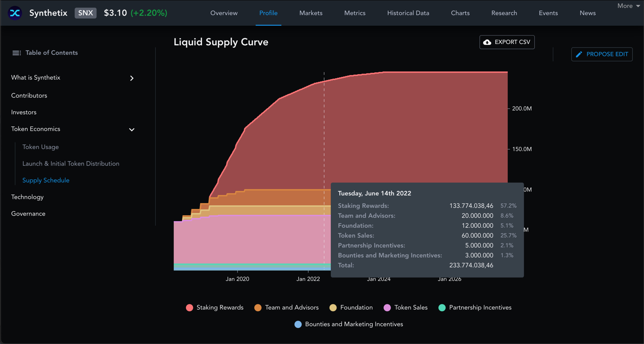The width and height of the screenshot is (644, 344).
Task: Hide the Partnership Incentives series in legend
Action: coord(475,308)
